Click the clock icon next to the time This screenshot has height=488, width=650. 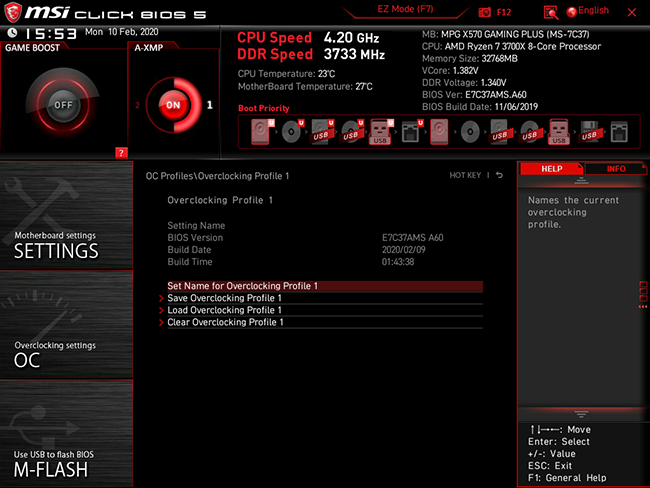[x=12, y=32]
